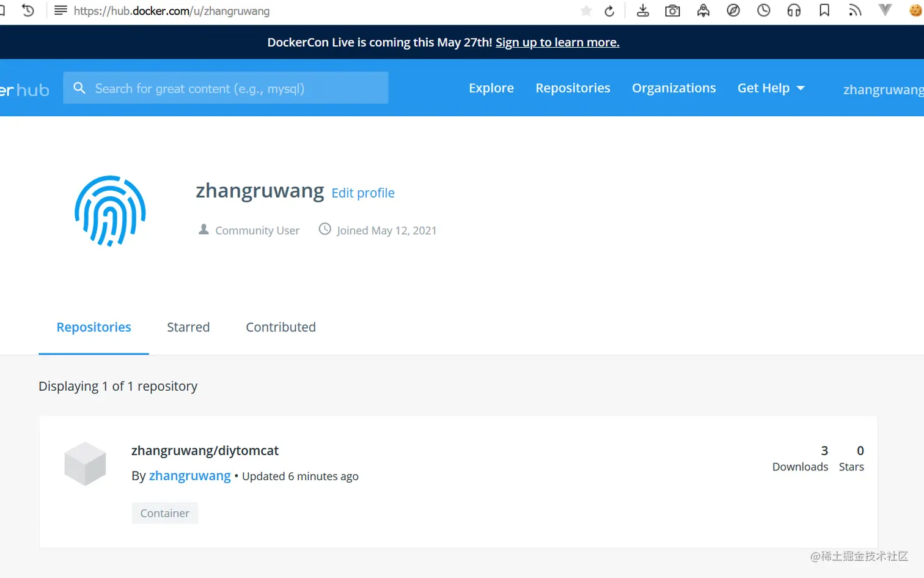
Task: Click the Docker hub logo
Action: click(24, 90)
